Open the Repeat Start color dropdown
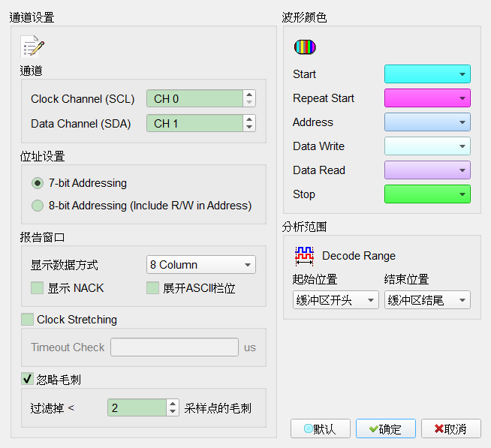The image size is (491, 448). tap(427, 98)
